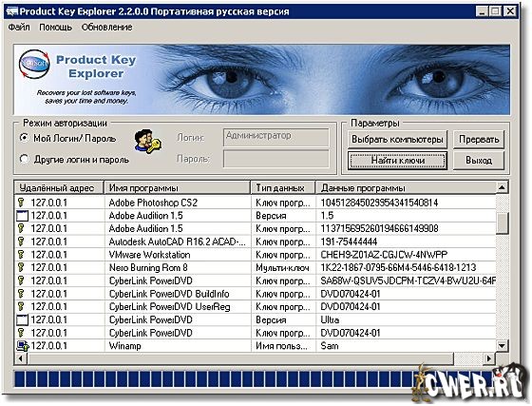532x406 pixels.
Task: Click the users with key authorization icon
Action: (x=148, y=142)
